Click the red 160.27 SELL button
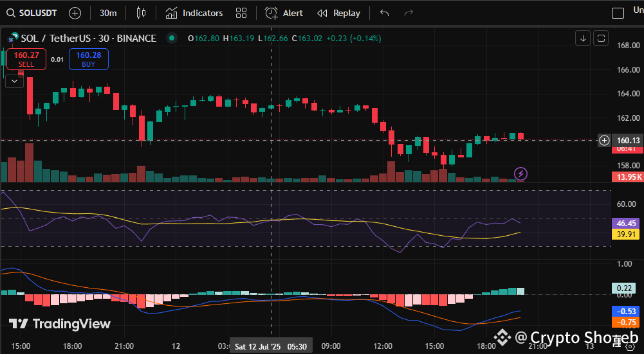The width and height of the screenshot is (644, 354). (x=26, y=59)
